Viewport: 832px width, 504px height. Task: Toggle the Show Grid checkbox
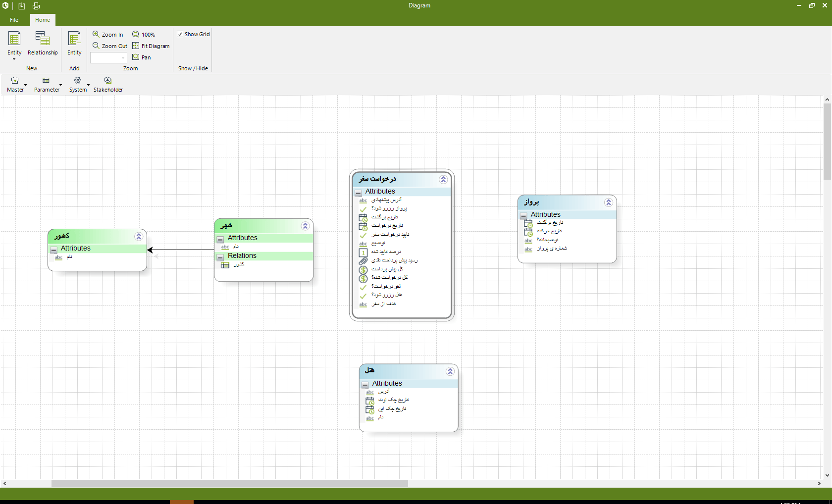(x=180, y=34)
